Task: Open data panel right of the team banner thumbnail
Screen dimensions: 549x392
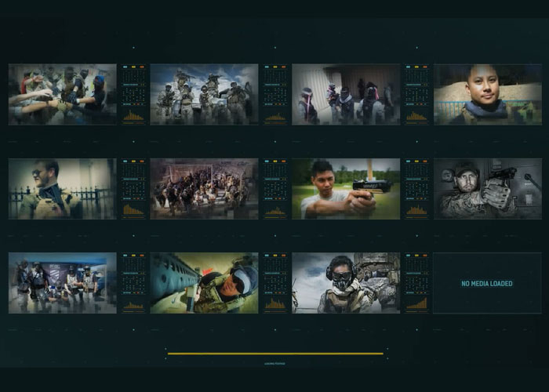Action: point(133,283)
